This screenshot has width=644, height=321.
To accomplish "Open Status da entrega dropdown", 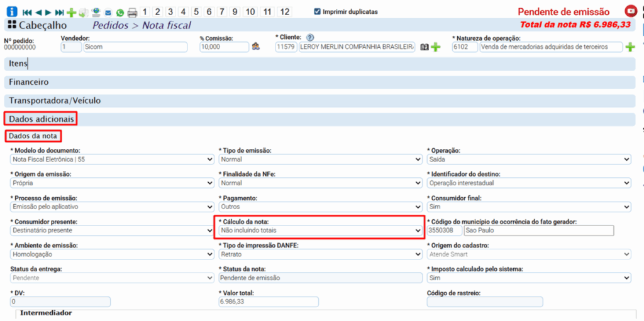I will 112,278.
